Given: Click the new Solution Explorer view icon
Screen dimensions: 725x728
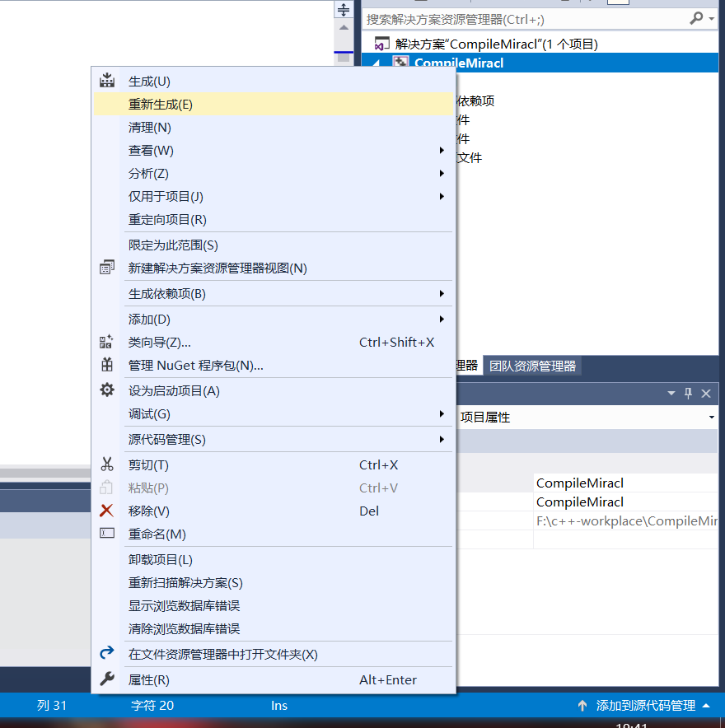Looking at the screenshot, I should click(107, 268).
